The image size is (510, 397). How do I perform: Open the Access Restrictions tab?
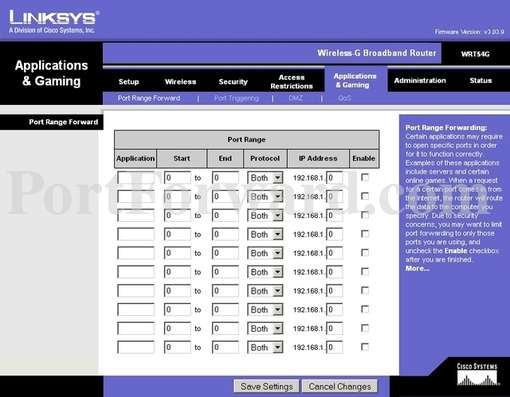(x=292, y=82)
